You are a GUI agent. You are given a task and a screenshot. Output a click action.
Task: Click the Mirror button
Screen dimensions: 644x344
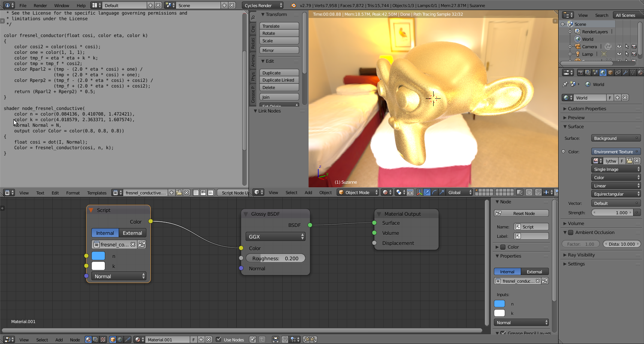279,50
